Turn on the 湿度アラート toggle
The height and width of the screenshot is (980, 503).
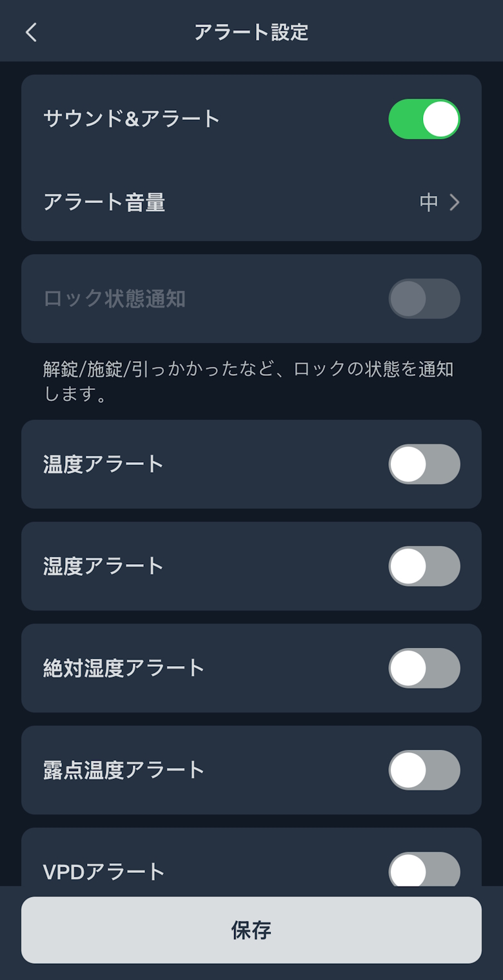pyautogui.click(x=424, y=566)
